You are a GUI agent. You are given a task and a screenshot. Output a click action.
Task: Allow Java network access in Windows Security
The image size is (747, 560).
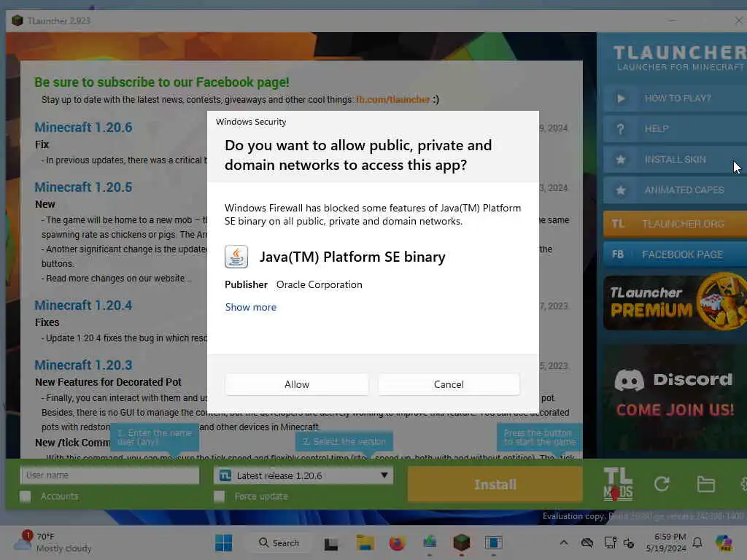point(296,384)
